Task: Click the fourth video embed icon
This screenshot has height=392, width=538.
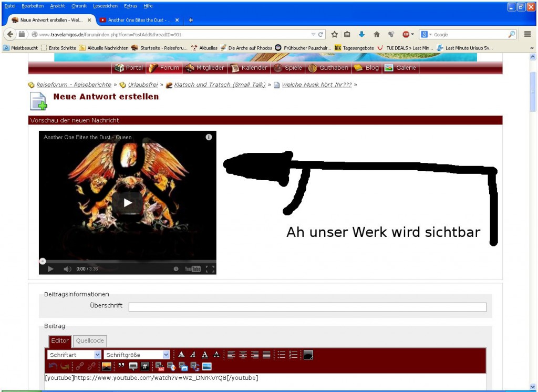Action: click(x=195, y=367)
